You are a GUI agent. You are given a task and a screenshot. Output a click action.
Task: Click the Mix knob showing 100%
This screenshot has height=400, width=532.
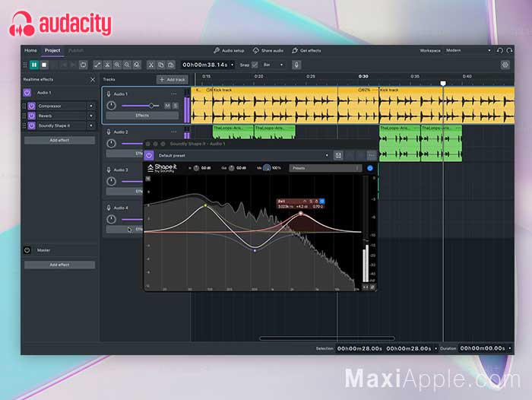(x=267, y=168)
